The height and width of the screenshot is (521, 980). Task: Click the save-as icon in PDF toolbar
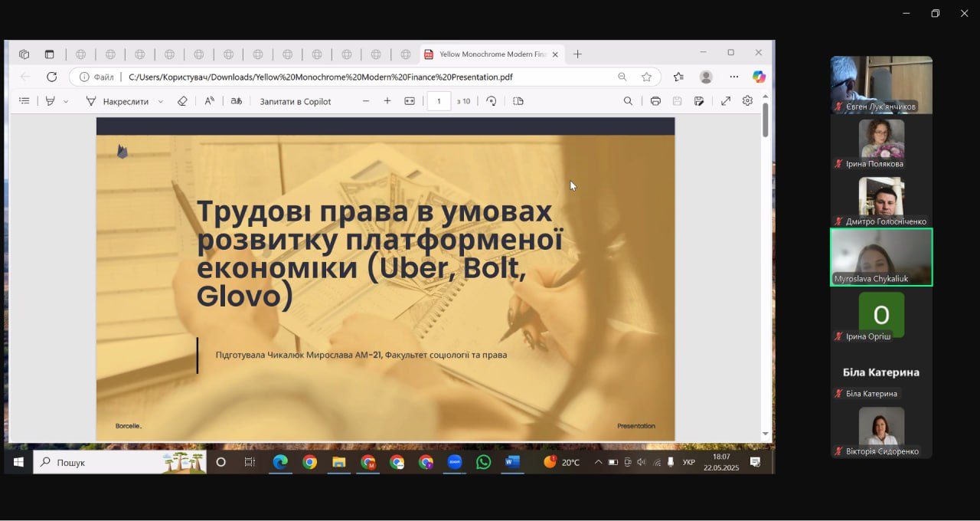(699, 101)
